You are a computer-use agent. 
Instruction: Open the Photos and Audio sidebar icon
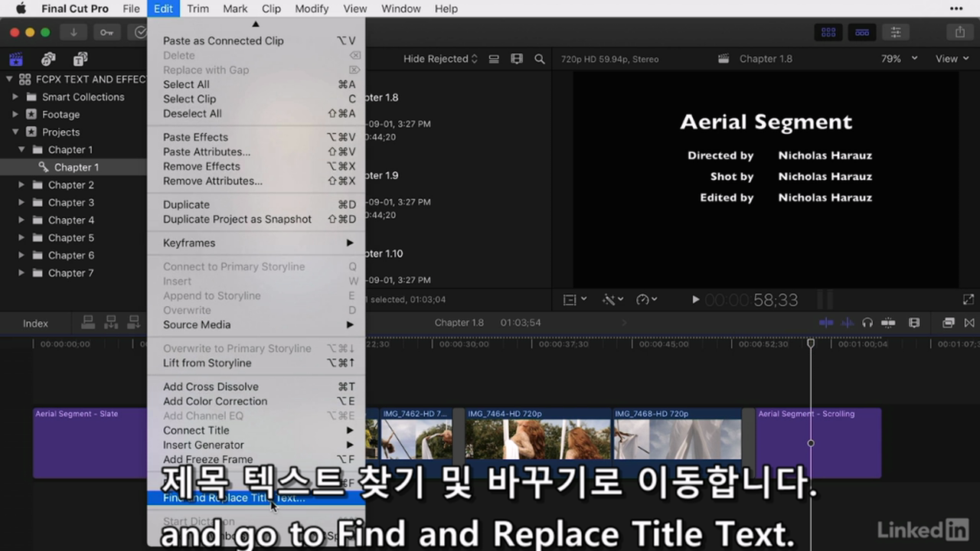(48, 59)
